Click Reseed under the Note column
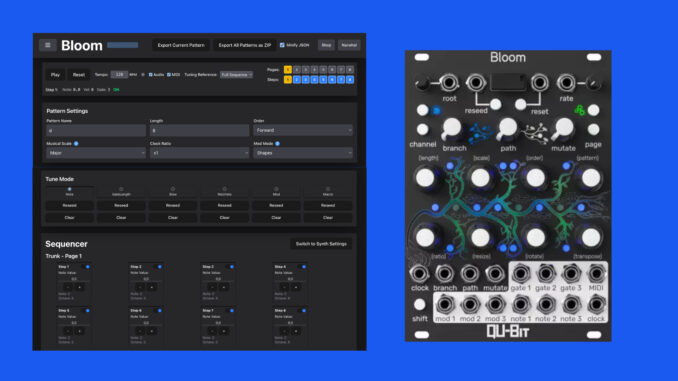678x381 pixels. [x=70, y=205]
